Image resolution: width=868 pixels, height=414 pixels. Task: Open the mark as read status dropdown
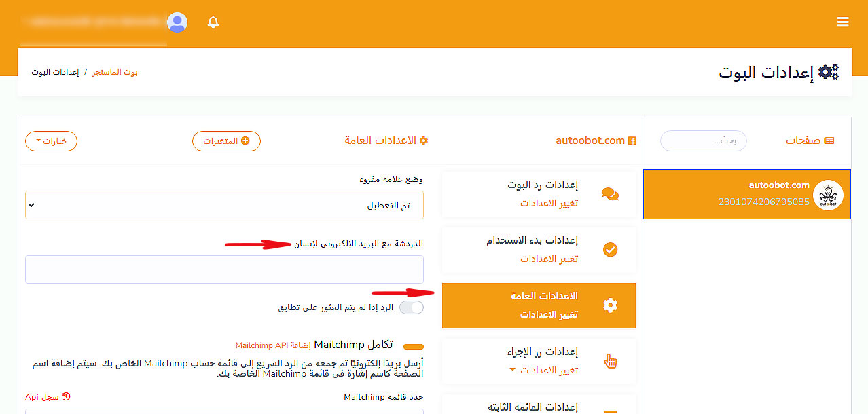[x=224, y=205]
